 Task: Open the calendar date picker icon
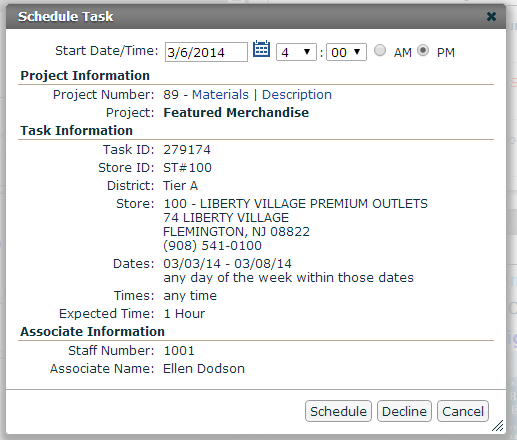[261, 49]
